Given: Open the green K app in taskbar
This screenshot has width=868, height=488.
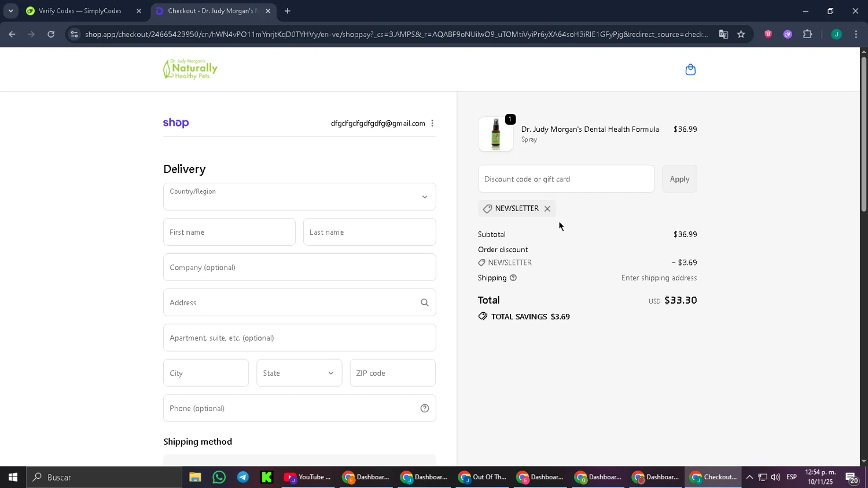Looking at the screenshot, I should 267,477.
